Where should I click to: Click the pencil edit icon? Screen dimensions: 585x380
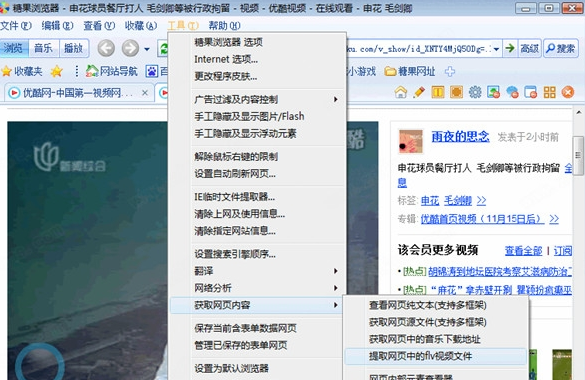coord(419,92)
